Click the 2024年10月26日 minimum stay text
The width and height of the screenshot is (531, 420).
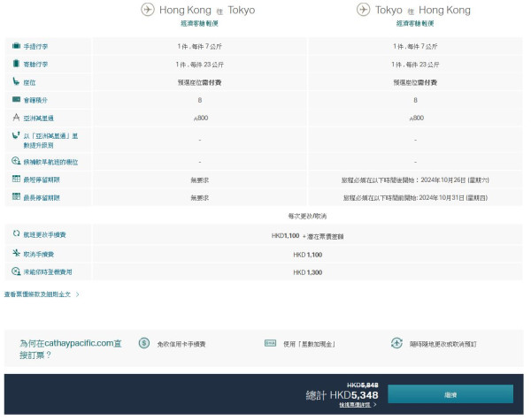coord(415,180)
